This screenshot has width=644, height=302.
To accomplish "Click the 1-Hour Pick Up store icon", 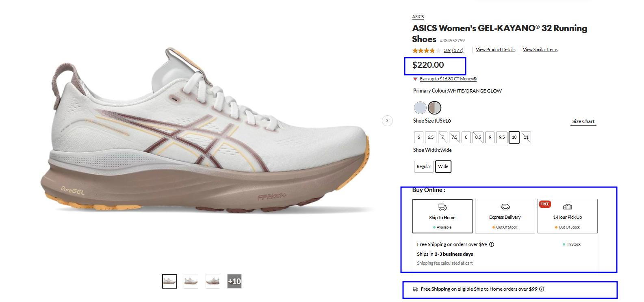I will (568, 206).
